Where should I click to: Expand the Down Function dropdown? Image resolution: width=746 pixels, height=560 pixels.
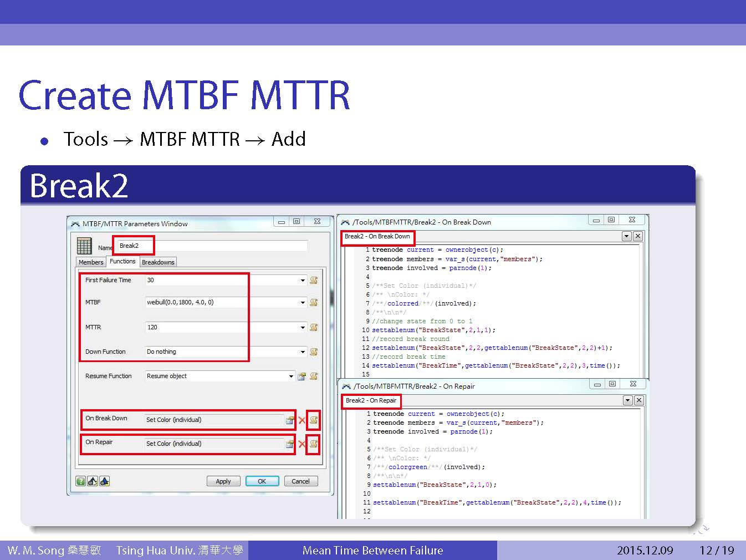(x=303, y=352)
